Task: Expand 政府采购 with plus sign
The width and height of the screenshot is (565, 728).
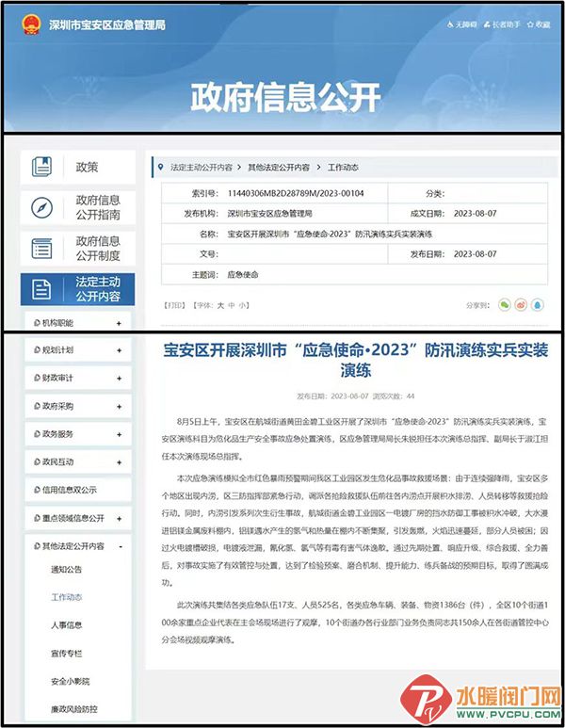Action: coord(120,407)
